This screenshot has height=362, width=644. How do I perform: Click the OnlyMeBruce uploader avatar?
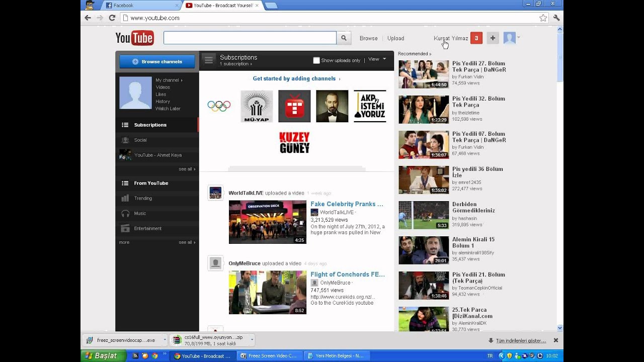pos(215,263)
